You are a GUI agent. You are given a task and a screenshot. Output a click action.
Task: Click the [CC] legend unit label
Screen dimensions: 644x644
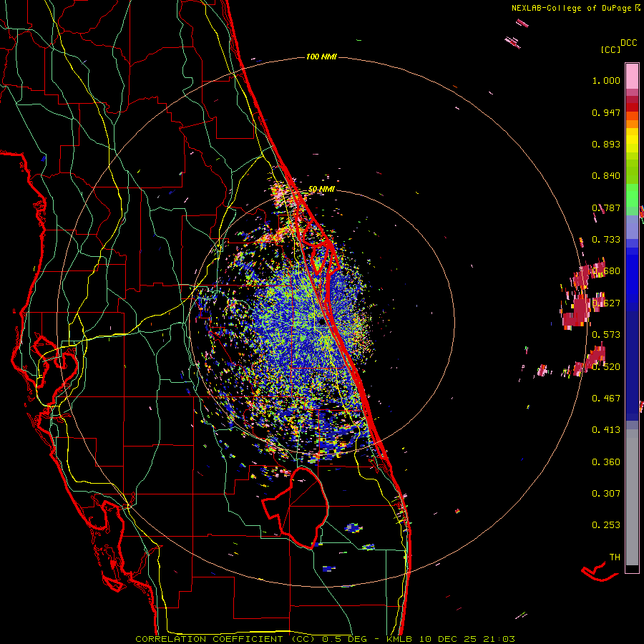pyautogui.click(x=610, y=49)
